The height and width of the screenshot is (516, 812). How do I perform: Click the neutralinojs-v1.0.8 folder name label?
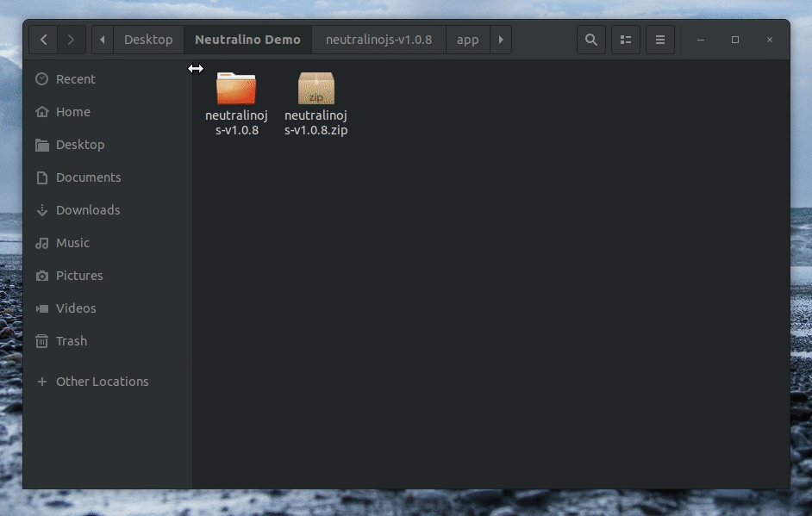pos(236,122)
